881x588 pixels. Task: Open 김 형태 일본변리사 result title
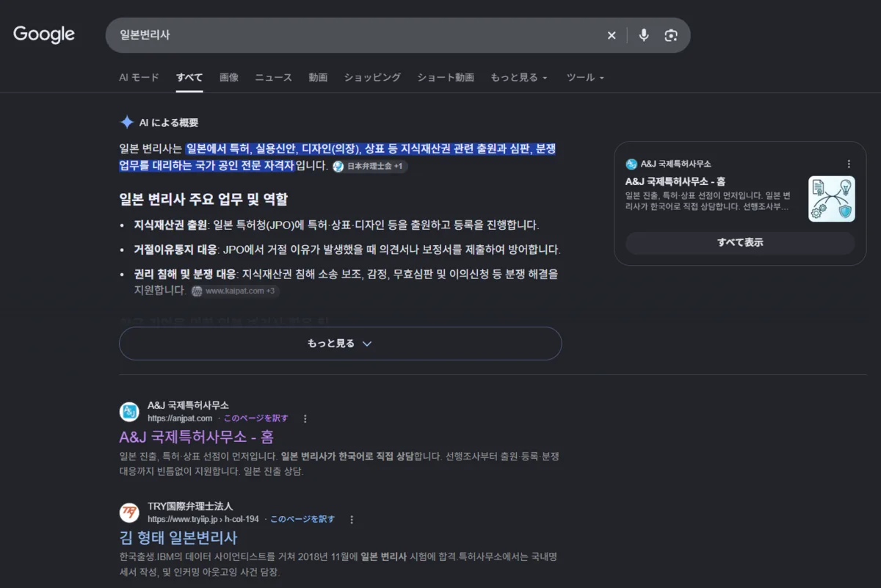tap(178, 537)
